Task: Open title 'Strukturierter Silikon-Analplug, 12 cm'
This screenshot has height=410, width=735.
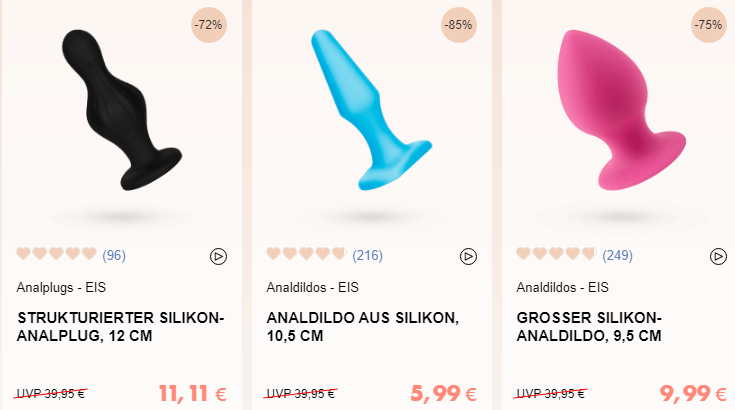Action: (x=120, y=327)
